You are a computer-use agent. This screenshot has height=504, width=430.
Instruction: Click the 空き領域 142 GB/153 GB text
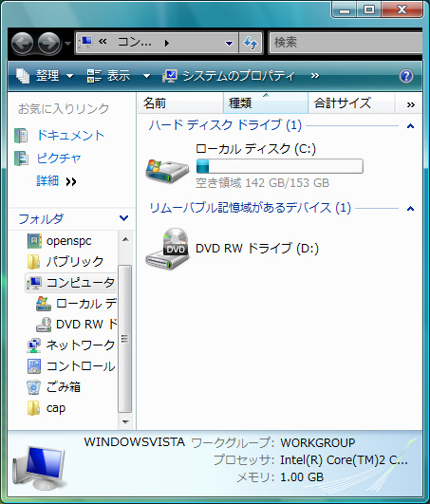263,183
